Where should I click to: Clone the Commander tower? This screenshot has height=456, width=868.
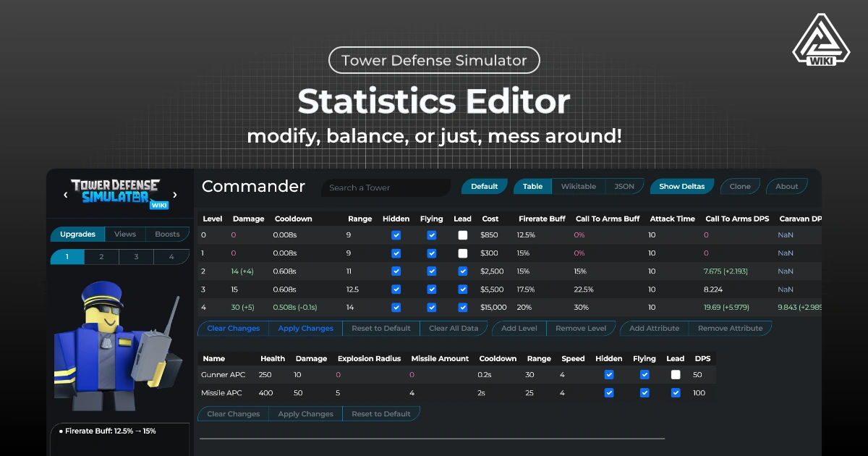coord(740,186)
